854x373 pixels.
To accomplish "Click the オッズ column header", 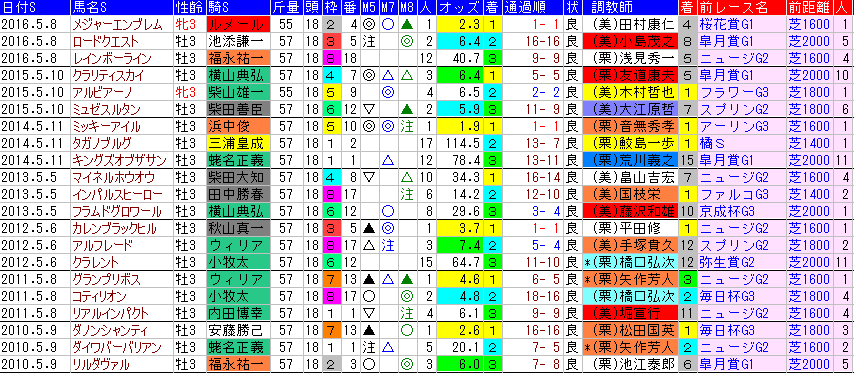I will [x=460, y=8].
